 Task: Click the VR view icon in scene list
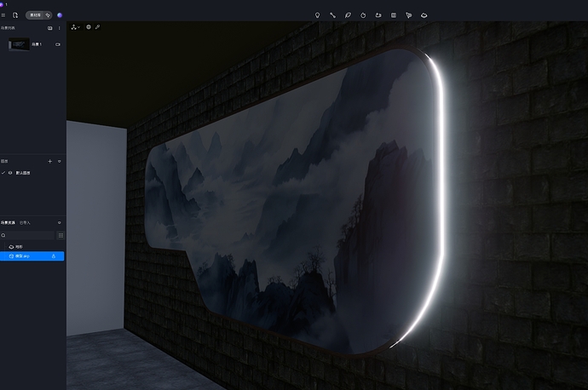click(50, 28)
